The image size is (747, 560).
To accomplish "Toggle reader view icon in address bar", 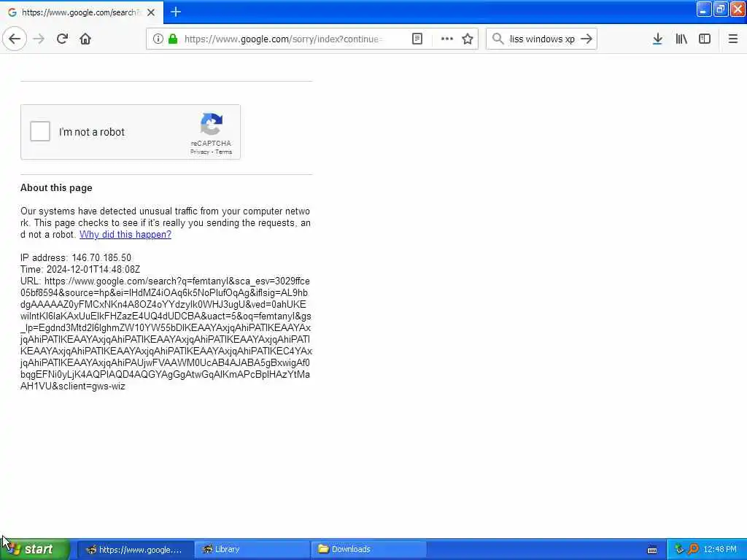I will 417,39.
